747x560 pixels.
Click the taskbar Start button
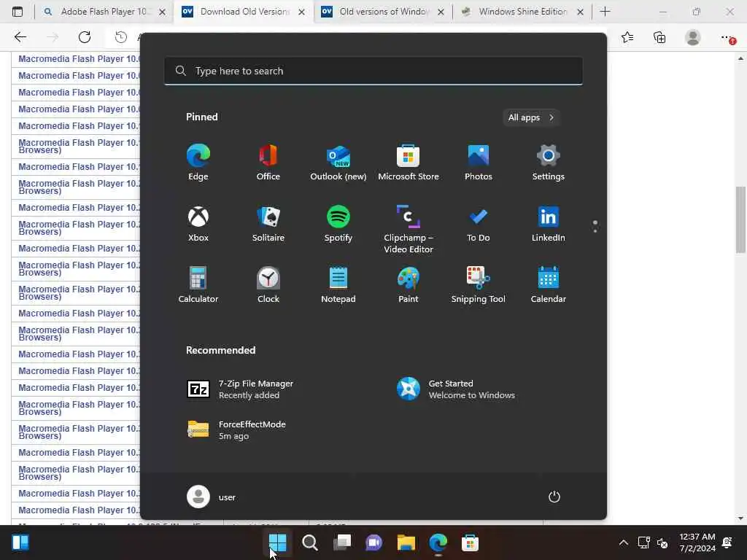tap(277, 542)
